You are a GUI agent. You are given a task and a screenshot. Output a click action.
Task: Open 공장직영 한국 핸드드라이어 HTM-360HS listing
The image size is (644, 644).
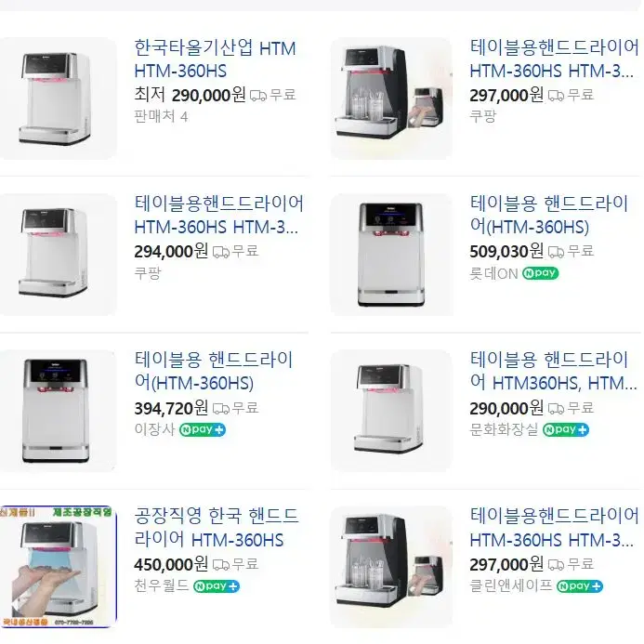pos(217,528)
